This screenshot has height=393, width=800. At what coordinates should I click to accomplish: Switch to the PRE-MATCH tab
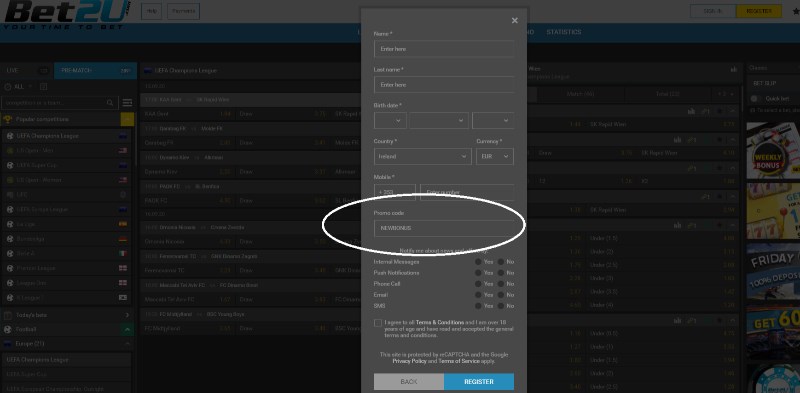95,71
